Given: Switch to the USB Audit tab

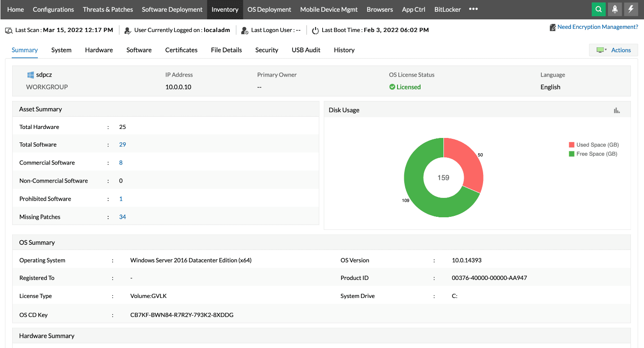Looking at the screenshot, I should coord(306,50).
